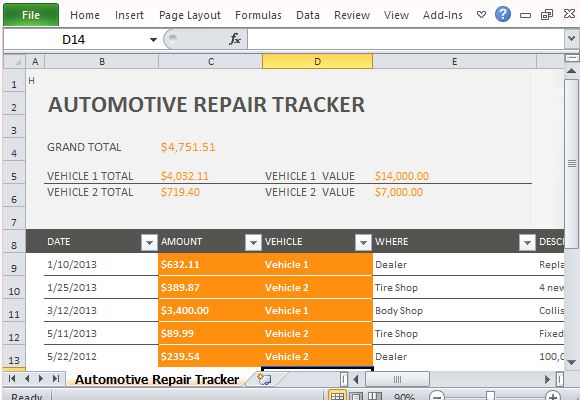
Task: Click the 90% zoom level
Action: [404, 397]
